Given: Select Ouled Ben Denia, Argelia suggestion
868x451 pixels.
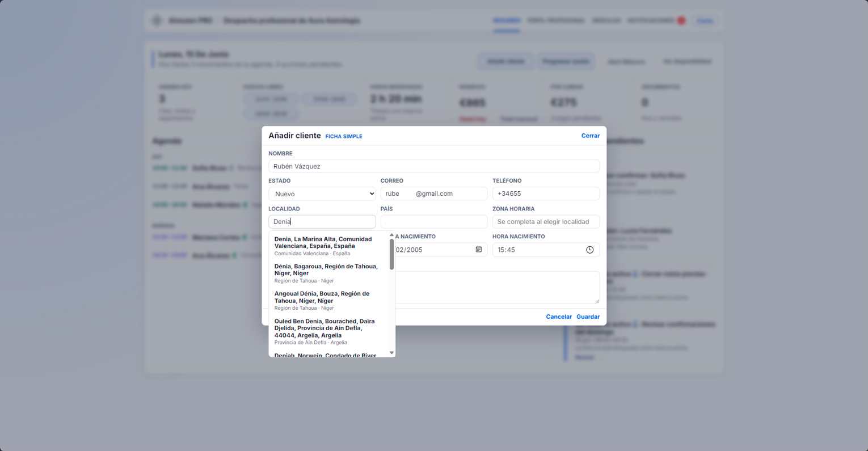Looking at the screenshot, I should tap(328, 331).
